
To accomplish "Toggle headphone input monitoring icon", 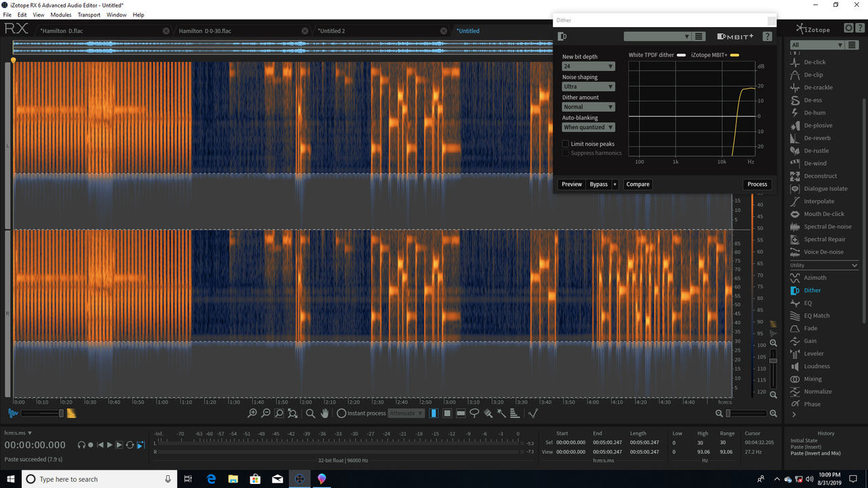I will [x=81, y=445].
